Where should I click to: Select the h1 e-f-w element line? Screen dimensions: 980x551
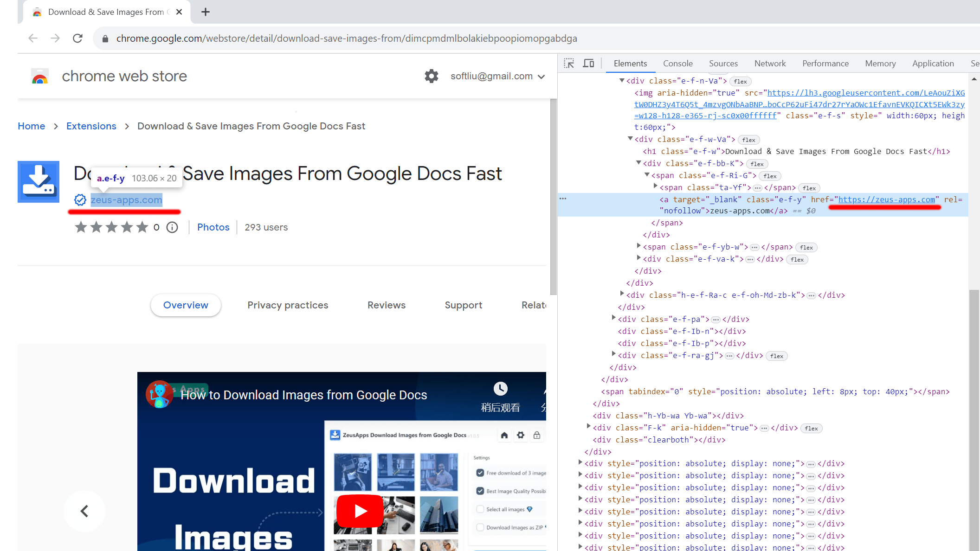pos(796,152)
